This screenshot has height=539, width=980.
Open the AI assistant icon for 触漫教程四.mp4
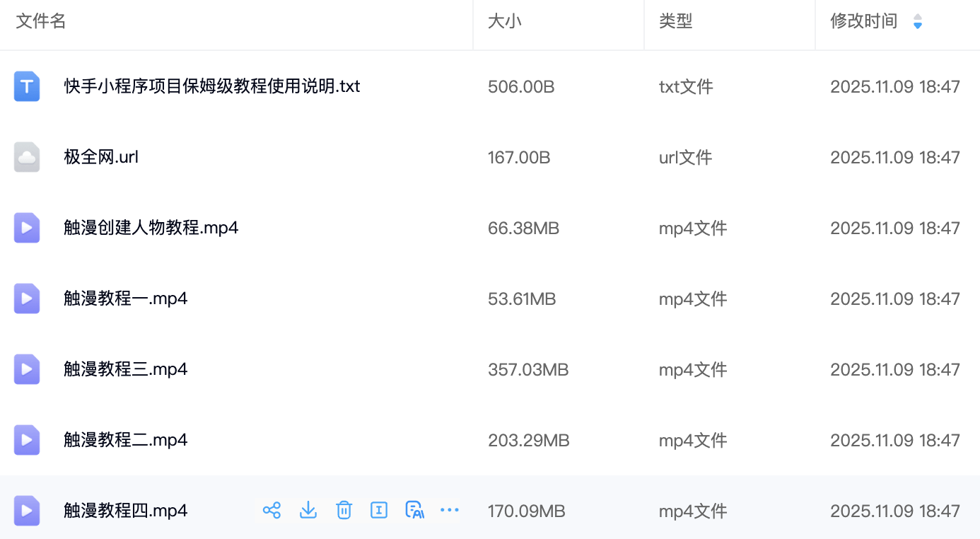(414, 510)
